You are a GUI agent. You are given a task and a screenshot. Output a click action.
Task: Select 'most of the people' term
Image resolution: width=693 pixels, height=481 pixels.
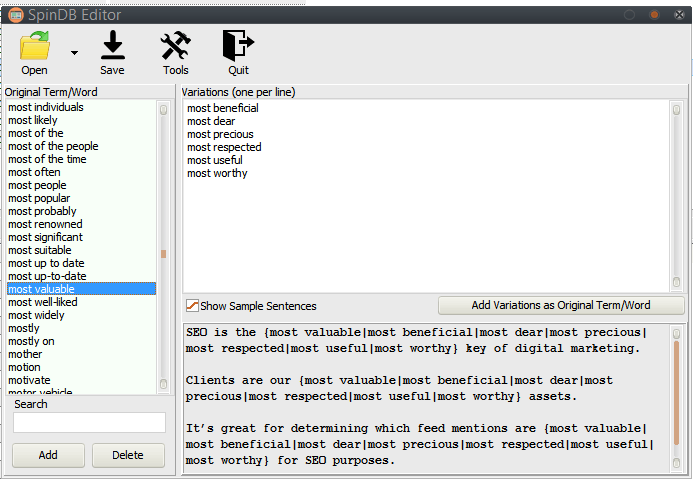[x=81, y=146]
